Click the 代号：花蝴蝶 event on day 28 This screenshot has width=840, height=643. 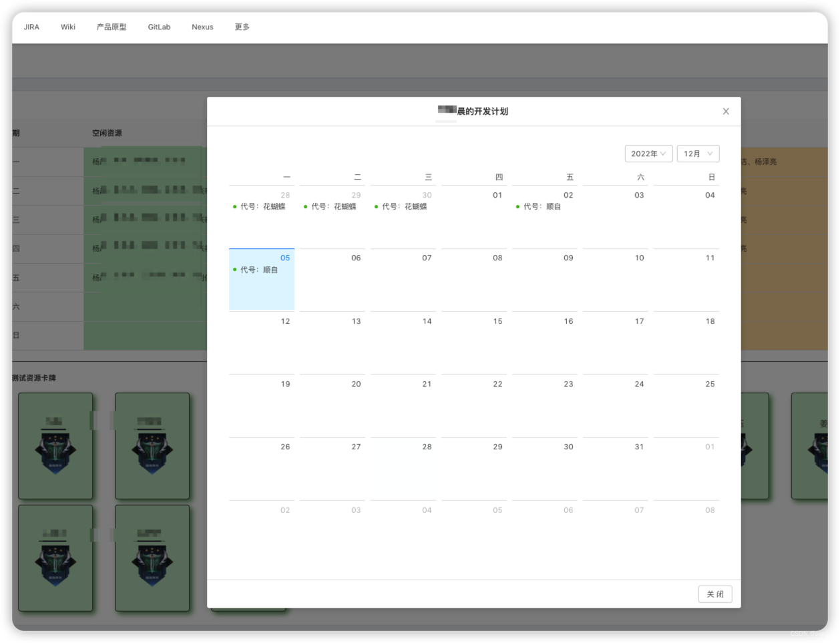coord(259,207)
